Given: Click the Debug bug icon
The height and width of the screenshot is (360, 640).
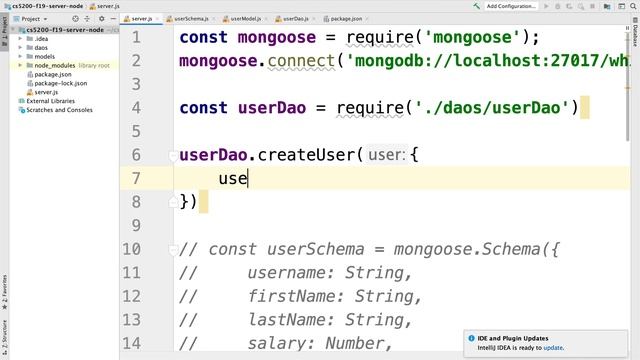Looking at the screenshot, I should pos(558,6).
